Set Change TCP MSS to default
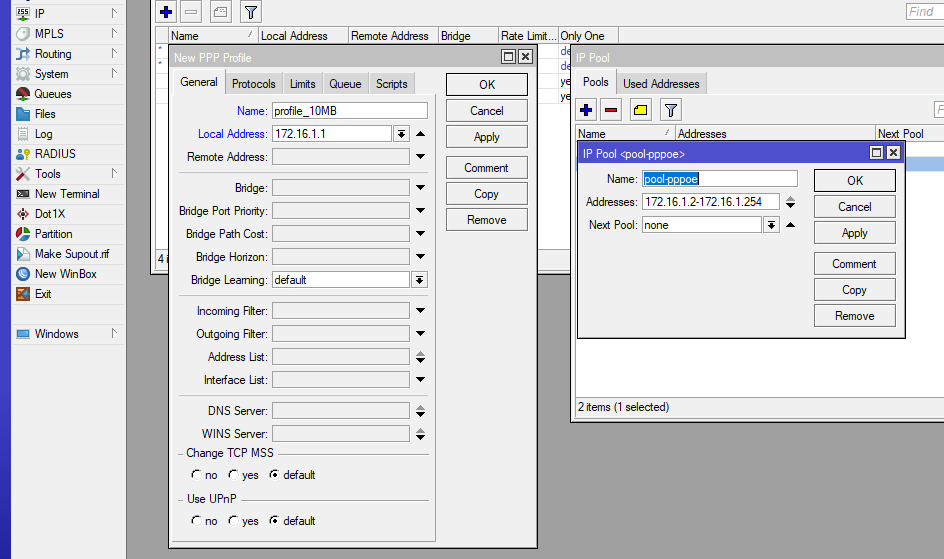 click(x=274, y=475)
